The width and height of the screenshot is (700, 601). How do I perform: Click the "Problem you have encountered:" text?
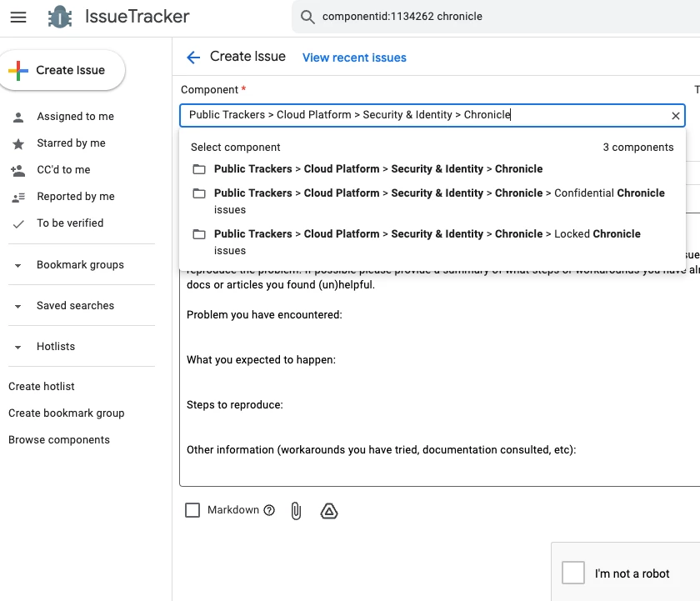coord(264,315)
